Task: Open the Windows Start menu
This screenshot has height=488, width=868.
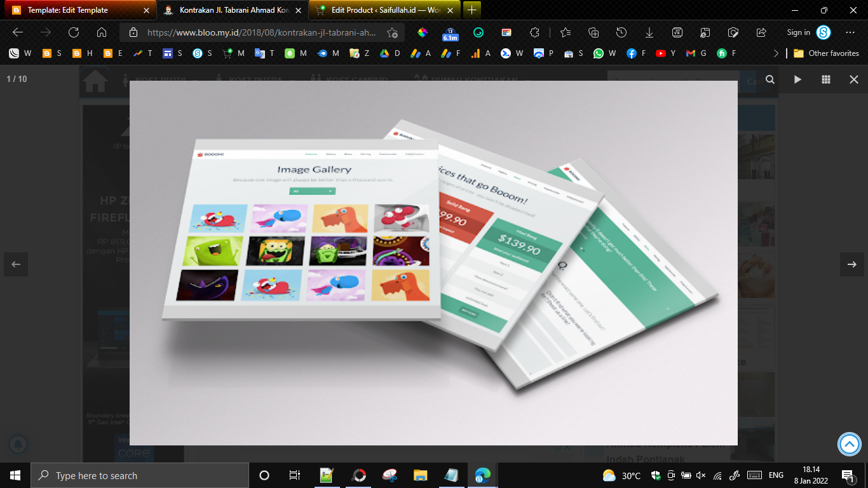Action: [15, 475]
